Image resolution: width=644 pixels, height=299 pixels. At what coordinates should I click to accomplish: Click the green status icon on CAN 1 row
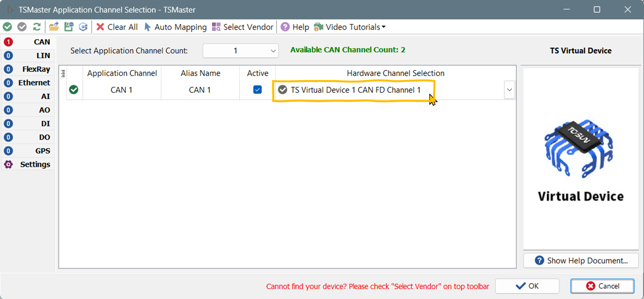(74, 90)
